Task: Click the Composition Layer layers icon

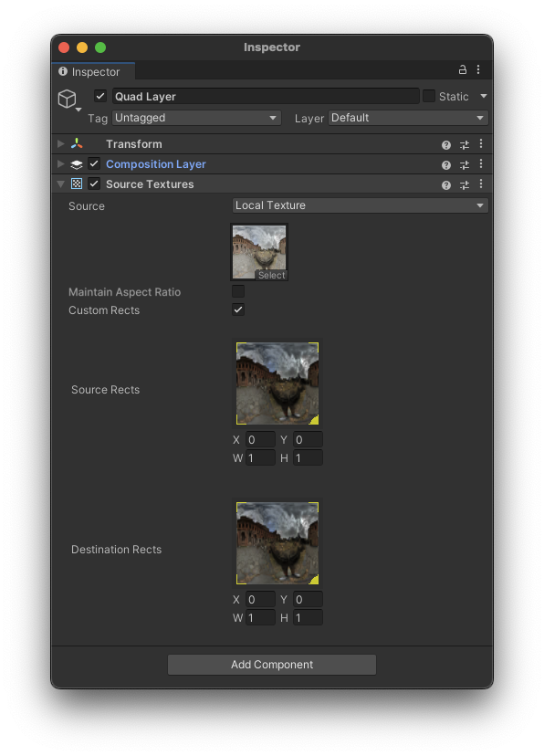Action: tap(77, 164)
